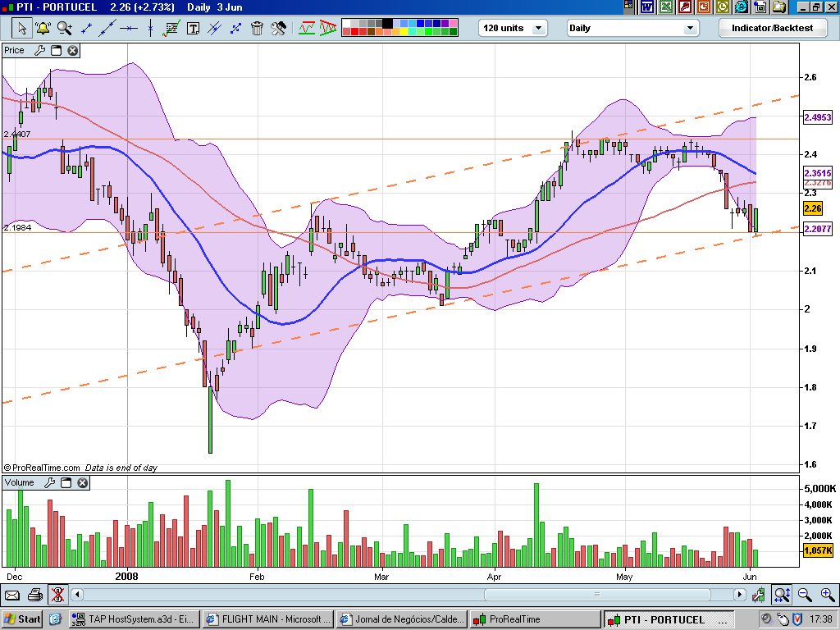The height and width of the screenshot is (630, 840).
Task: Click the Indicator/Backtest button
Action: (x=772, y=28)
